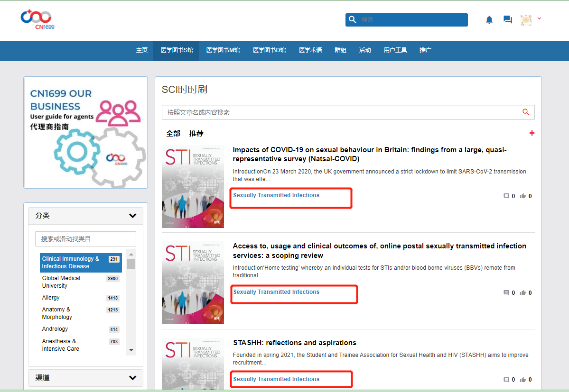Expand the 渠道 panel chevron
Viewport: 569px width, 392px height.
[x=133, y=378]
